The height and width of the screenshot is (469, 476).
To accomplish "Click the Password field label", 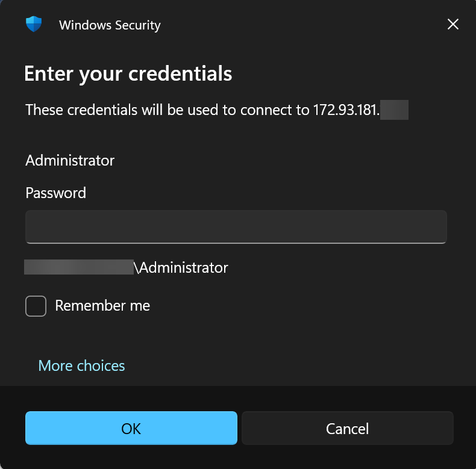I will tap(55, 193).
